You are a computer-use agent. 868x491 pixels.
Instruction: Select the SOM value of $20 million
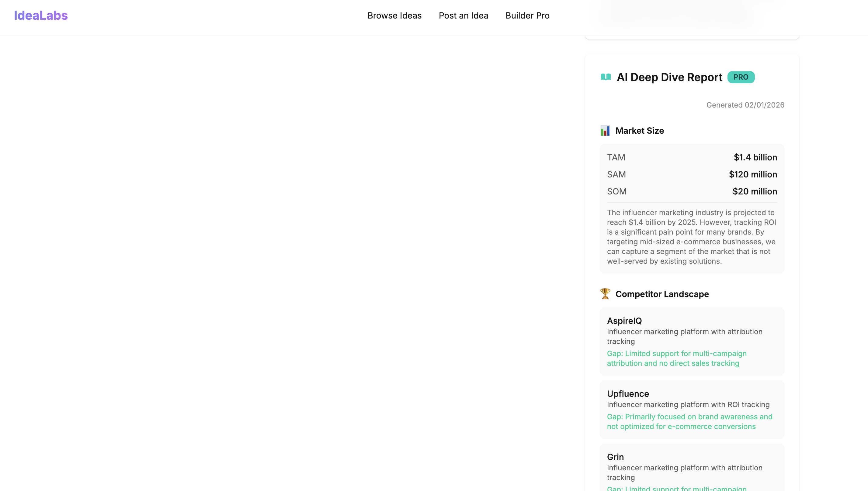[x=755, y=191]
